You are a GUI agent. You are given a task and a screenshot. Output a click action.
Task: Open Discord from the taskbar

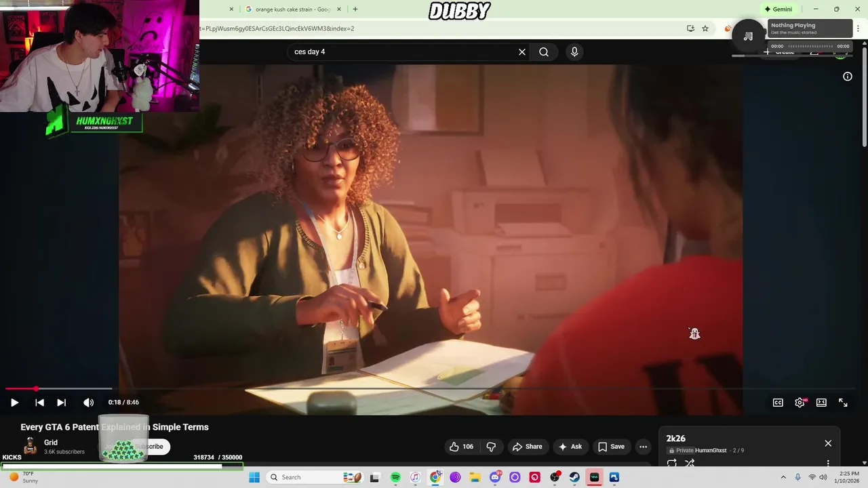coord(495,477)
